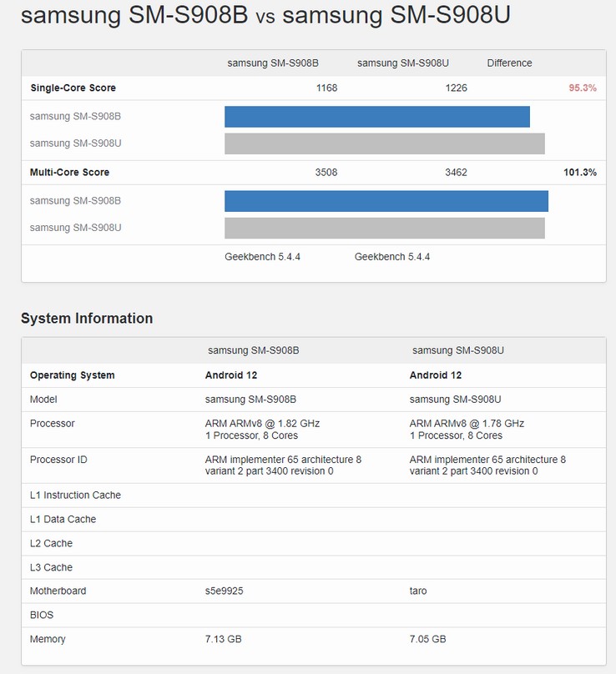Select the 'L2 Cache' row label

pyautogui.click(x=51, y=543)
